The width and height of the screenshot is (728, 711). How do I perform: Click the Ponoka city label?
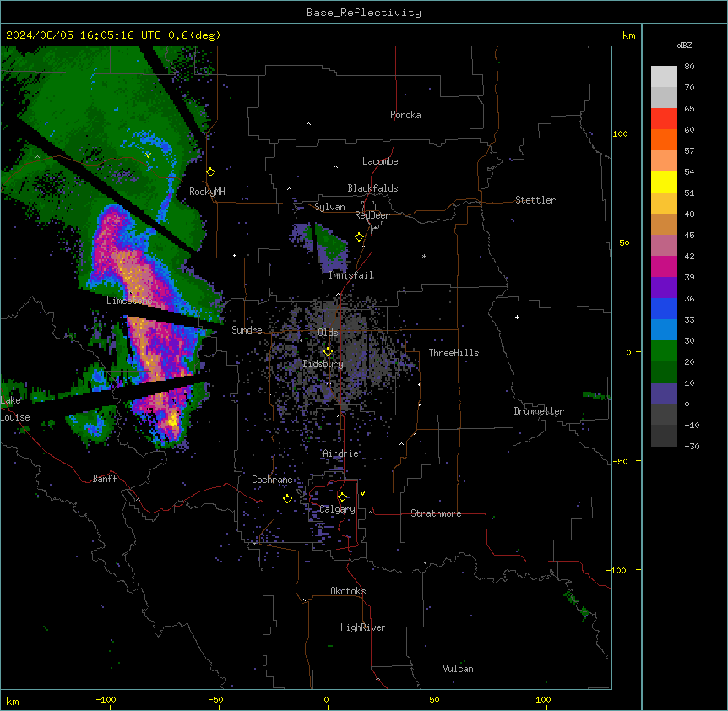(x=405, y=115)
